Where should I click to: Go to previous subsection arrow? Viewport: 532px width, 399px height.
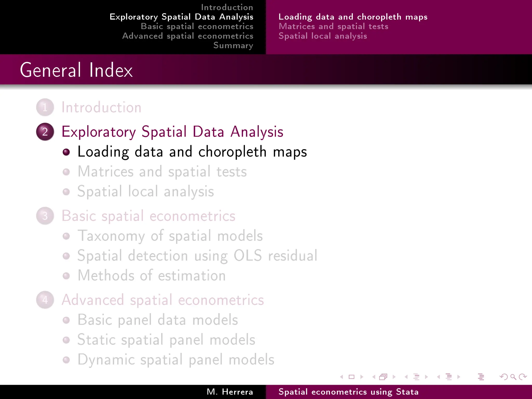point(406,377)
